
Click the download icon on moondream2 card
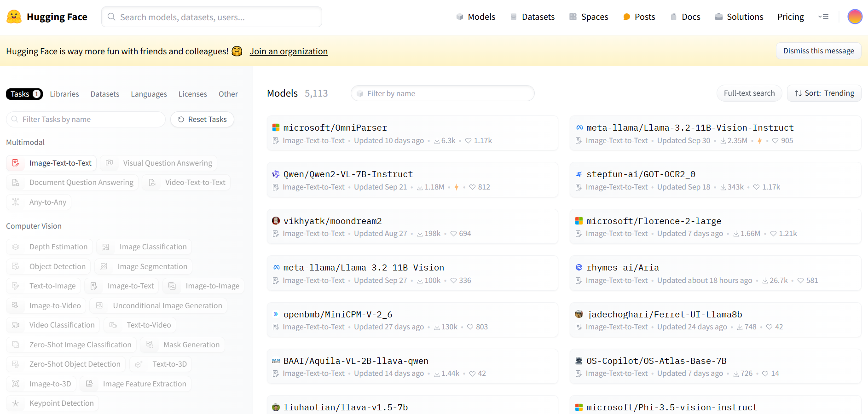click(x=420, y=234)
